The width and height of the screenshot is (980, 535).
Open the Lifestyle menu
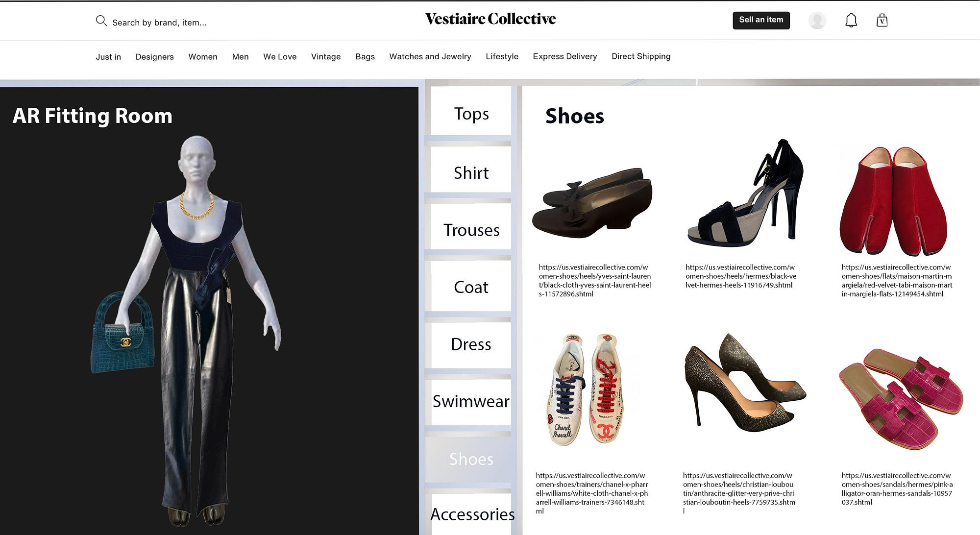502,57
